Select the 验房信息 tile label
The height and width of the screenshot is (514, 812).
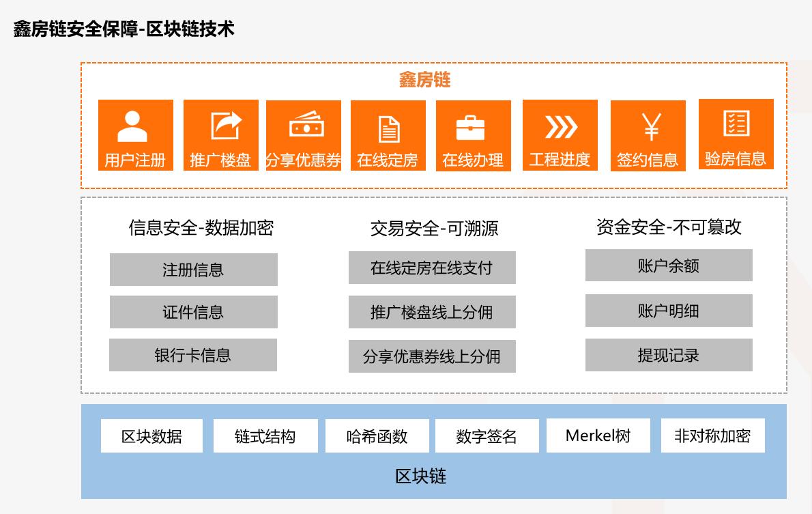point(736,158)
